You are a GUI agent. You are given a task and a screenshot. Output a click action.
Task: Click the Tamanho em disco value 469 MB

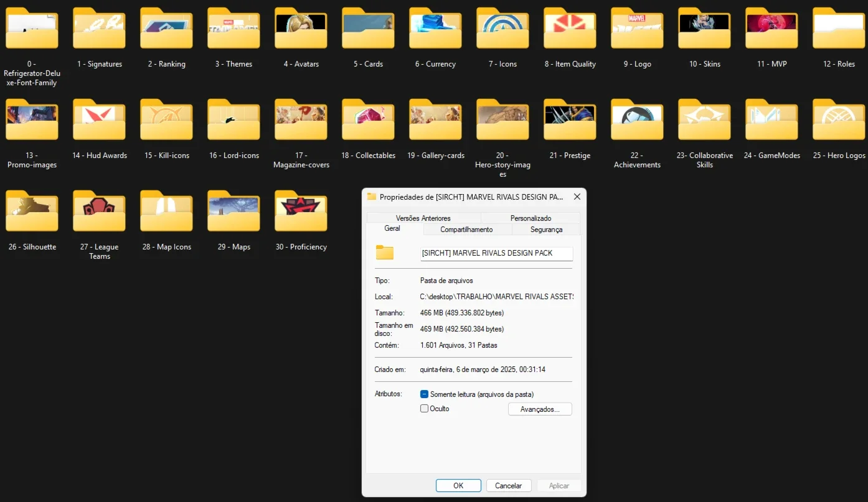click(x=462, y=329)
